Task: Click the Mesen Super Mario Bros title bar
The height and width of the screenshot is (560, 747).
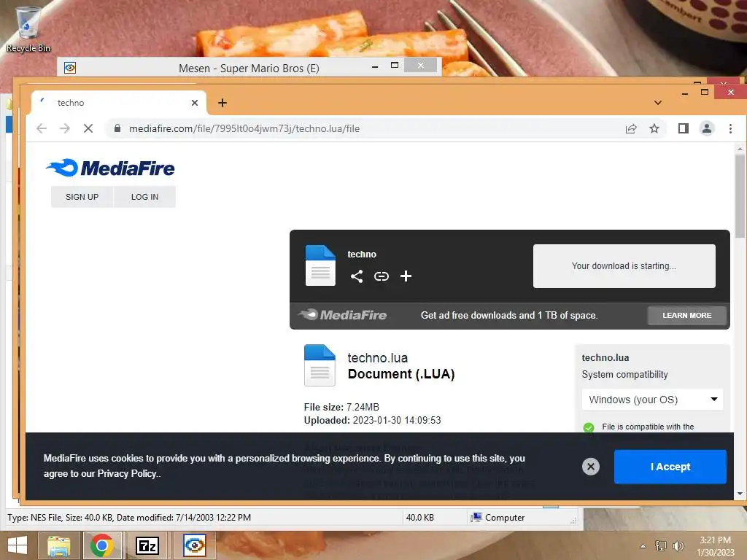Action: pyautogui.click(x=249, y=68)
